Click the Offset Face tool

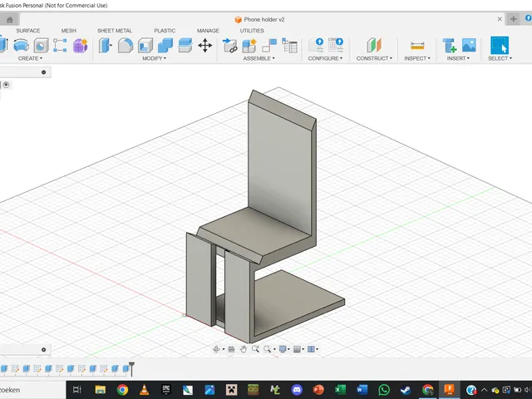[185, 46]
